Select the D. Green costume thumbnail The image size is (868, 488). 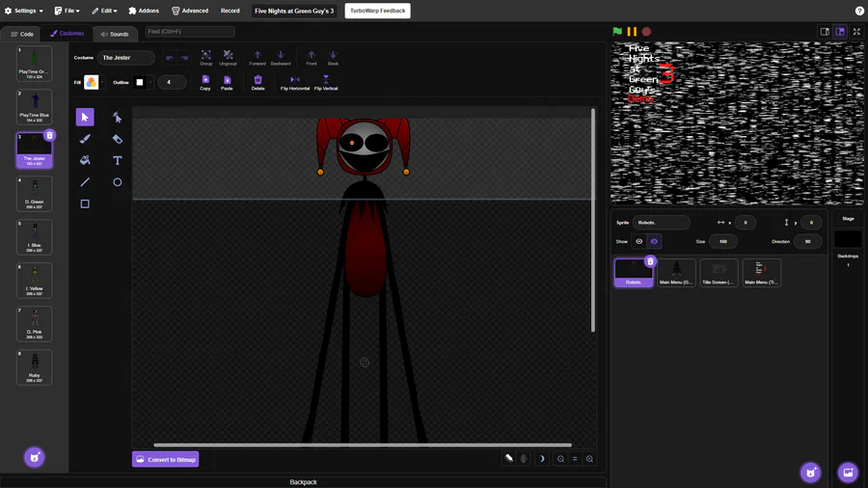tap(35, 194)
